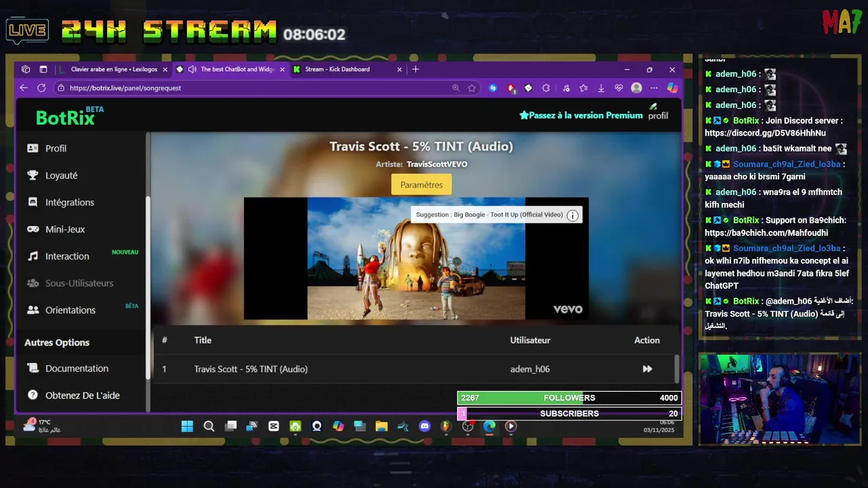
Task: Open File Explorer from taskbar
Action: click(x=381, y=426)
